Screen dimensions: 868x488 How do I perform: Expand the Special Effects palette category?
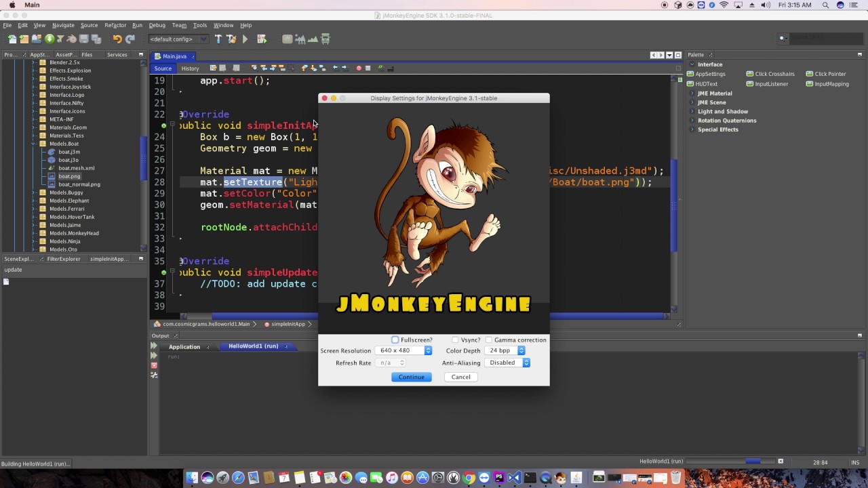click(x=691, y=129)
